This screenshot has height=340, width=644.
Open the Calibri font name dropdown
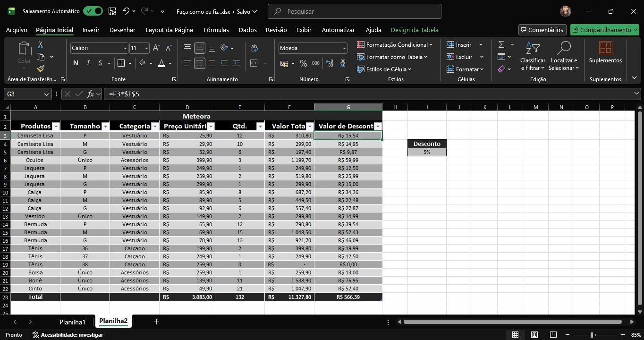pos(125,48)
